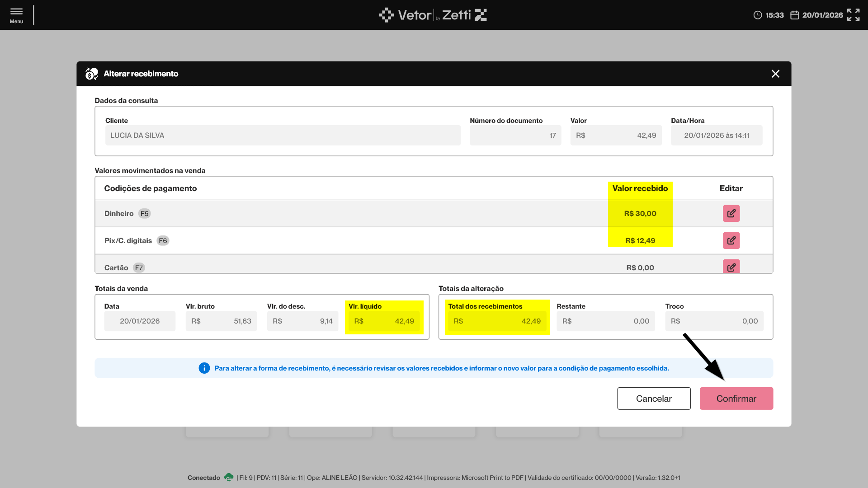Toggle fullscreen mode icon
The width and height of the screenshot is (868, 488).
click(853, 15)
